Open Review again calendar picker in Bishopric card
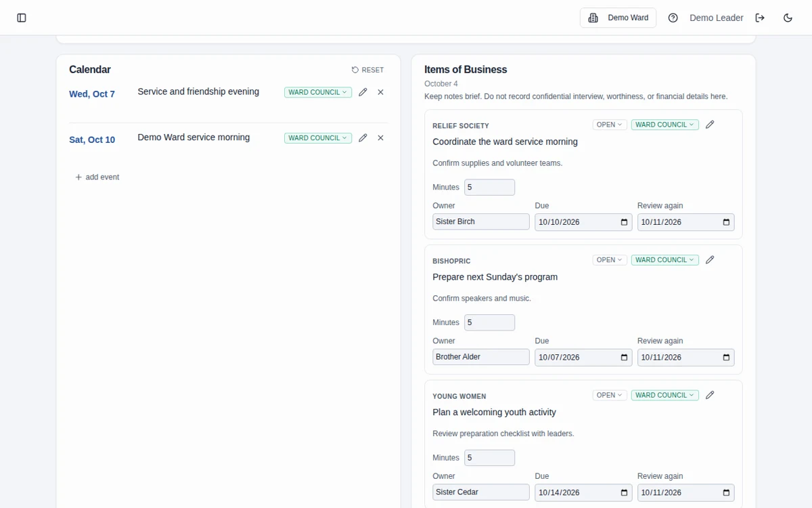Screen dimensions: 812x508 coord(726,358)
